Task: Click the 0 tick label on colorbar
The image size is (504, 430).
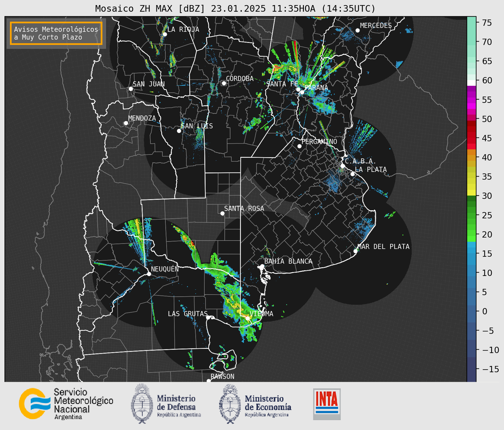Action: coord(484,311)
